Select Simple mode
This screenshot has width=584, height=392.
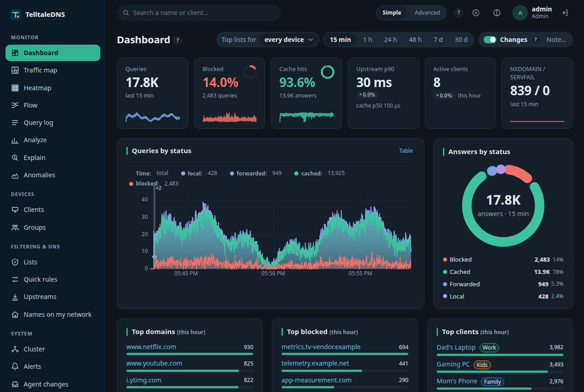tap(392, 13)
